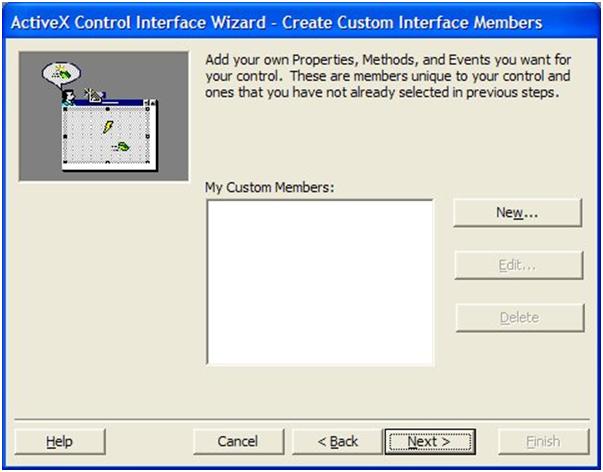This screenshot has width=603, height=472.
Task: Click the wizard illustration image
Action: (x=104, y=117)
